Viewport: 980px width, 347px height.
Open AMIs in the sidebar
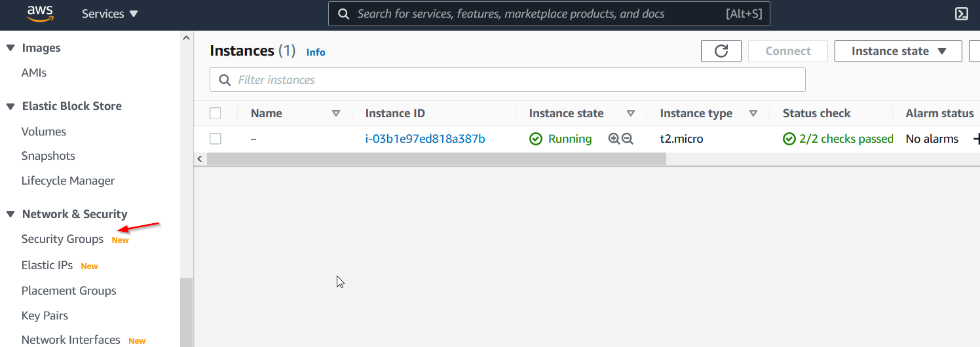34,73
